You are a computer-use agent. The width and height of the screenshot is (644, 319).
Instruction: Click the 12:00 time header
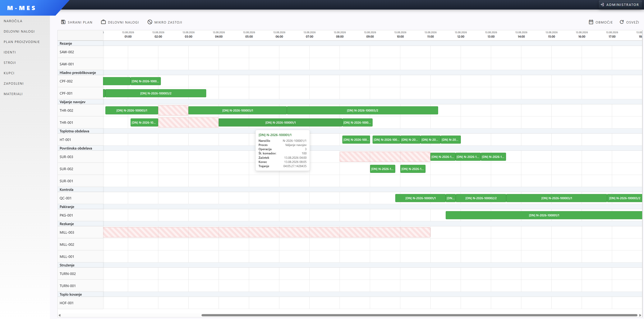tap(461, 36)
